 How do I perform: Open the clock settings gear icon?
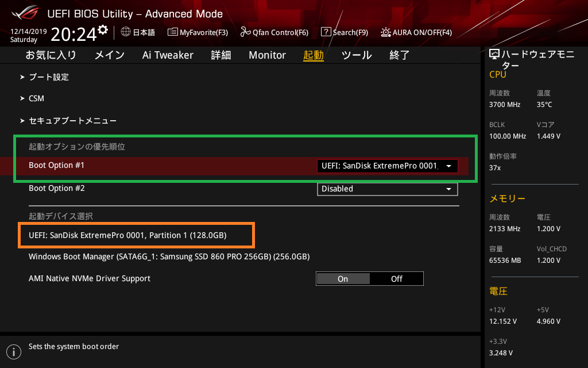click(x=103, y=30)
